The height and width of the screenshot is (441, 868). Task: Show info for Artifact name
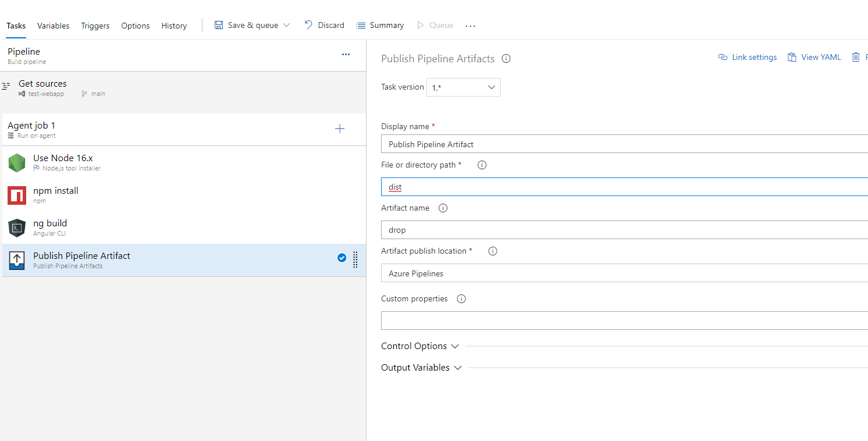[x=443, y=208]
